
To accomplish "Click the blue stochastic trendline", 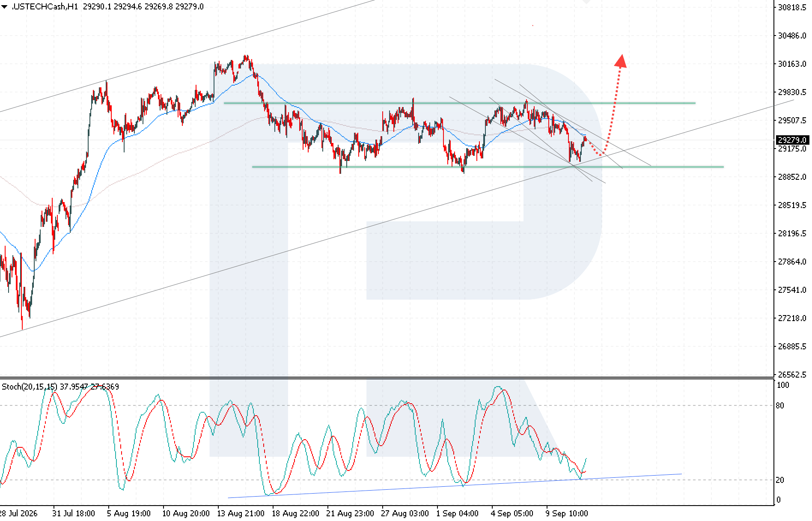I will [x=455, y=486].
